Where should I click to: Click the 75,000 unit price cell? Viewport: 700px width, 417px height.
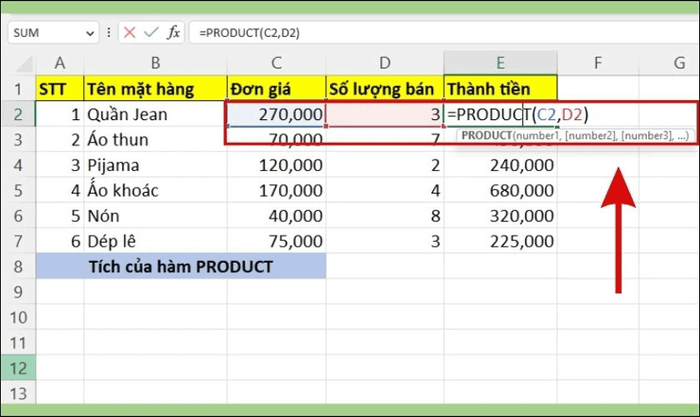click(276, 242)
